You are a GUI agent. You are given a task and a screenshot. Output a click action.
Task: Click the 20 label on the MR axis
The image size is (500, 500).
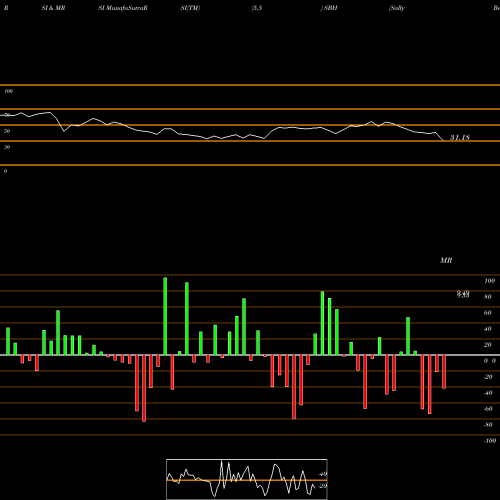[488, 345]
